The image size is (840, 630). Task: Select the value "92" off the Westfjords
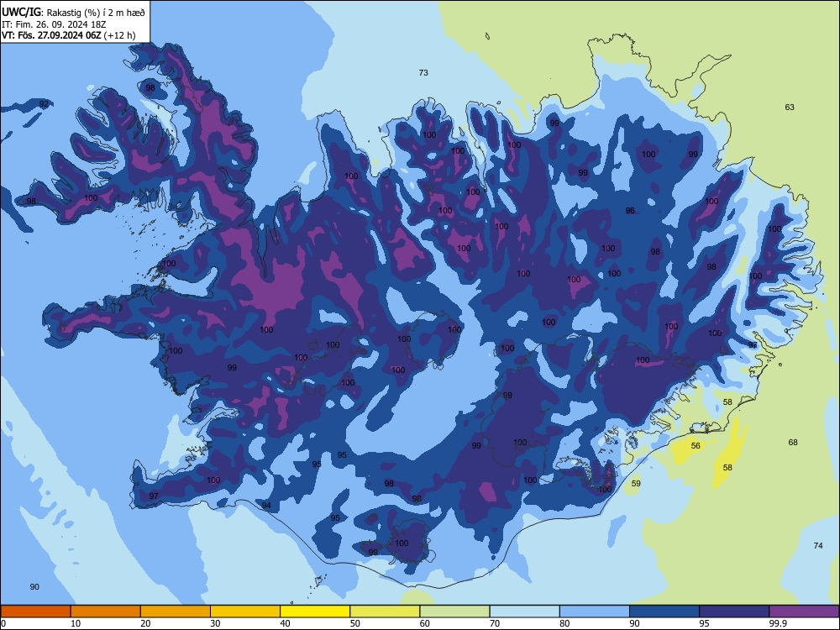44,104
